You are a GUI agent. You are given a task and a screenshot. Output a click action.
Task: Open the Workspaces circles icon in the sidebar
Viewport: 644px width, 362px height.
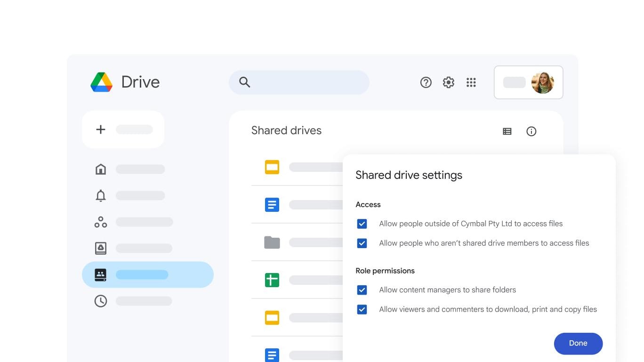tap(101, 222)
